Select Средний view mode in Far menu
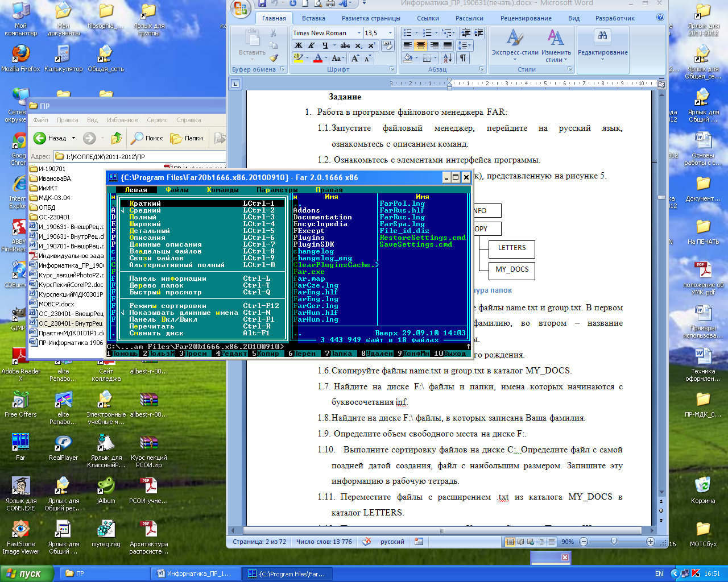This screenshot has height=582, width=728. (x=145, y=210)
